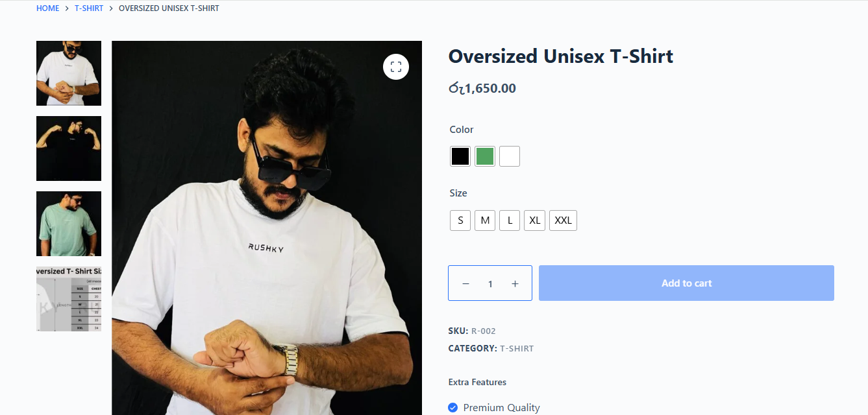Screen dimensions: 868x415
Task: Select the black color swatch
Action: 460,156
